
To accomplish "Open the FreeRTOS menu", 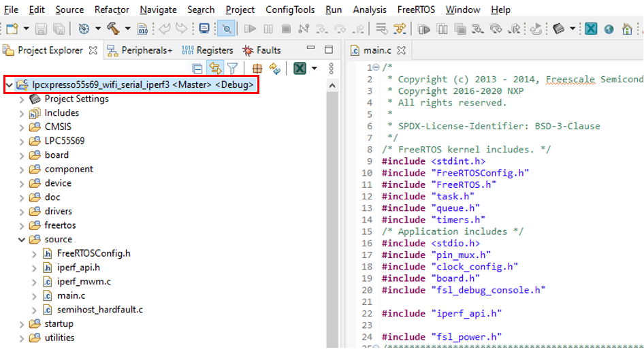I will click(416, 10).
